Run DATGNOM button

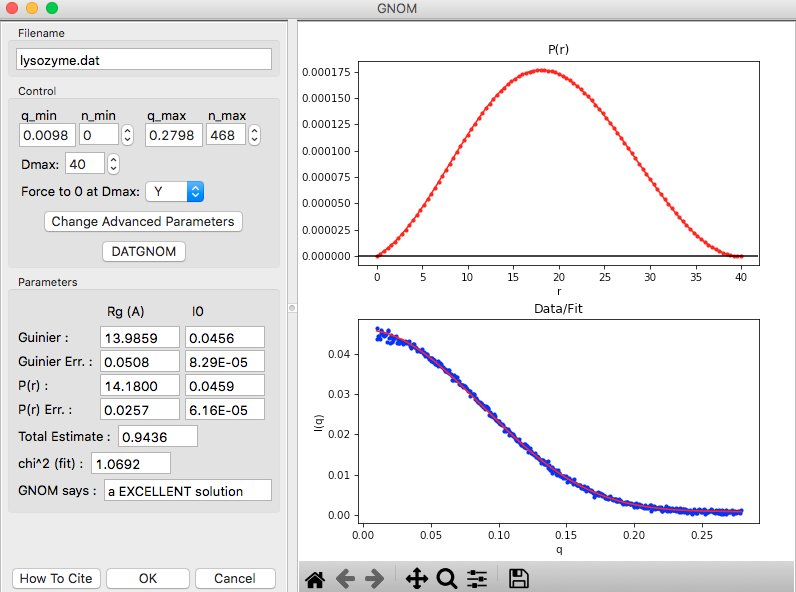(x=144, y=251)
